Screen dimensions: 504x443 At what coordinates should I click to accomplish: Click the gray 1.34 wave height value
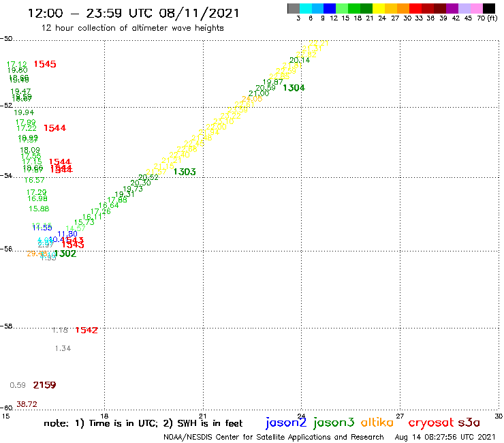pyautogui.click(x=63, y=348)
